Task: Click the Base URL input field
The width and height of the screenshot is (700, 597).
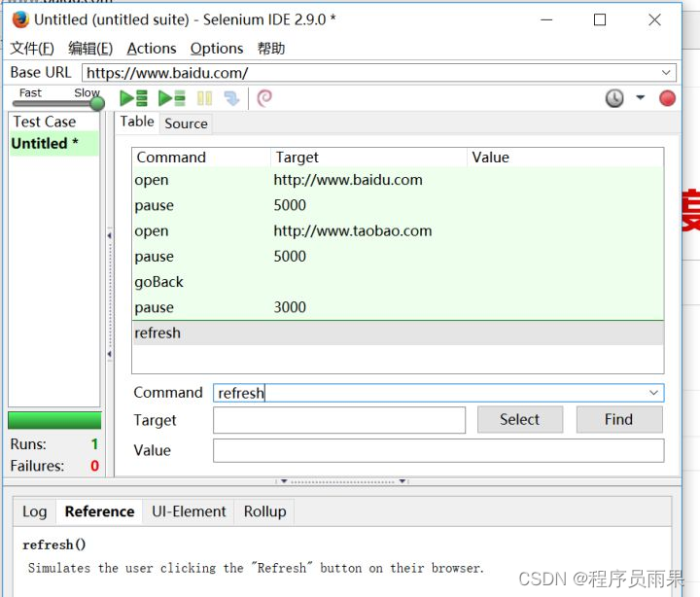Action: click(378, 72)
